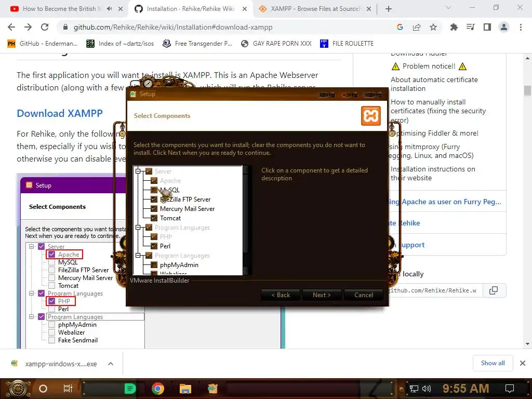532x399 pixels.
Task: Open Optimising Fiddler & more link
Action: [x=435, y=133]
